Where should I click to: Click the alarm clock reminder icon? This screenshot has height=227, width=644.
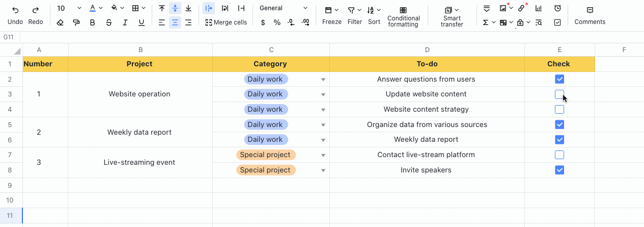557,8
